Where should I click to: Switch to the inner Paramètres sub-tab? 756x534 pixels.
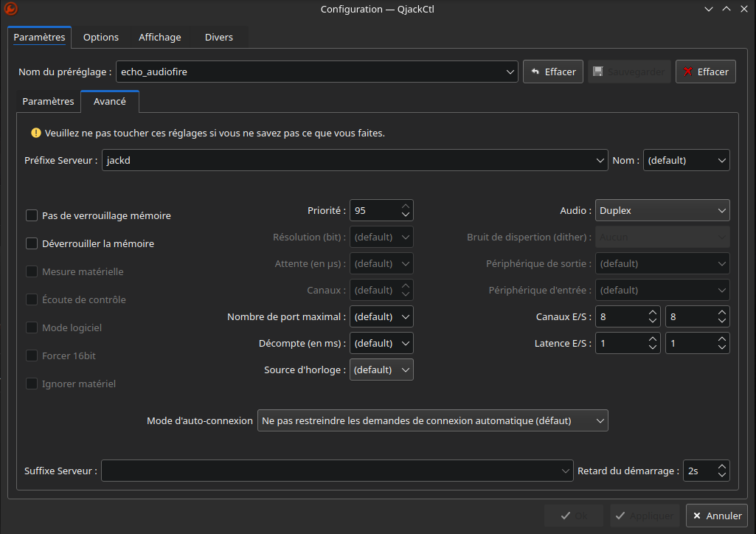[x=48, y=101]
